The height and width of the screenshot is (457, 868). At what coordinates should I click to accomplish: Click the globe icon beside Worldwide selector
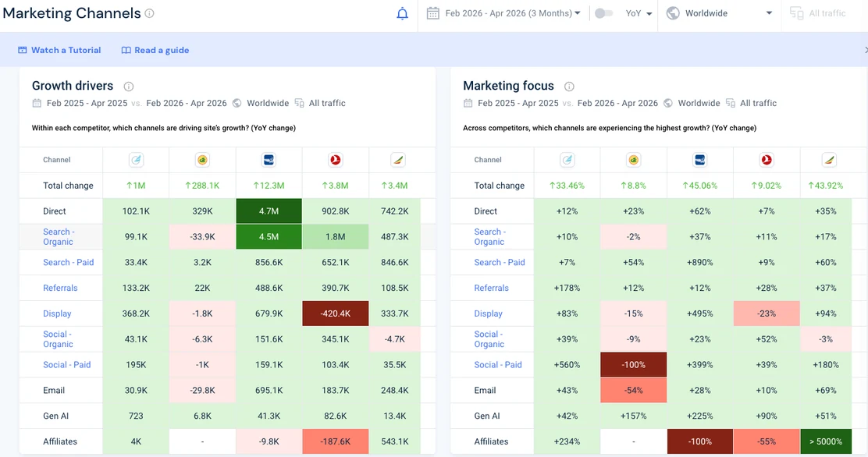[x=673, y=13]
